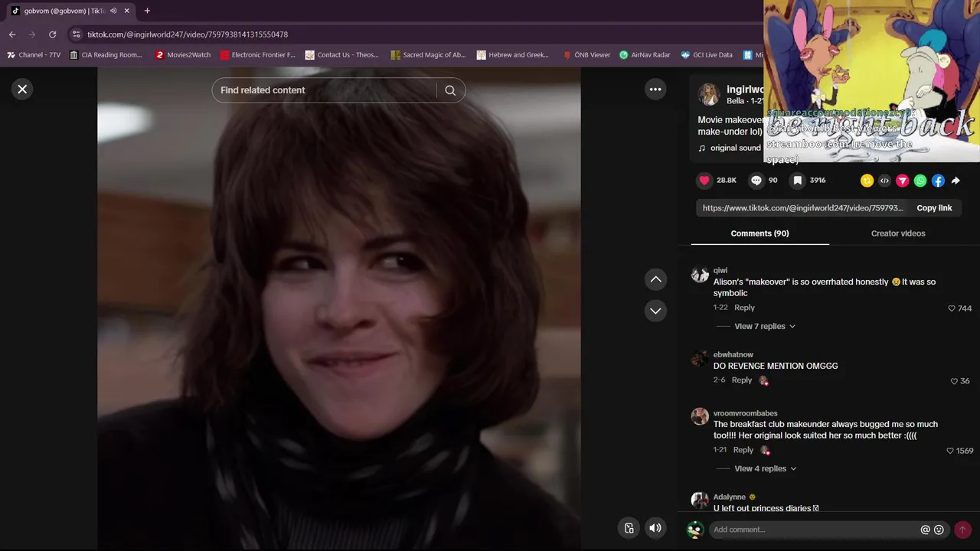This screenshot has height=551, width=980.
Task: Open vroomvroombabes' profile from username
Action: click(746, 413)
